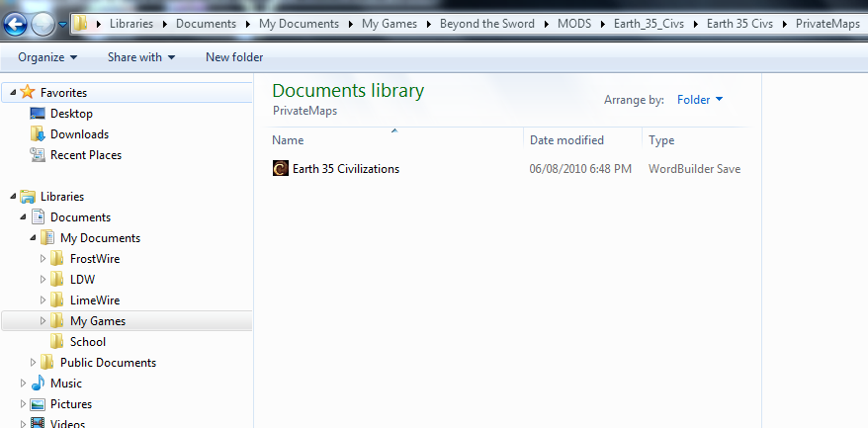The image size is (868, 428).
Task: Select Recent Places under Favorites
Action: (x=86, y=155)
